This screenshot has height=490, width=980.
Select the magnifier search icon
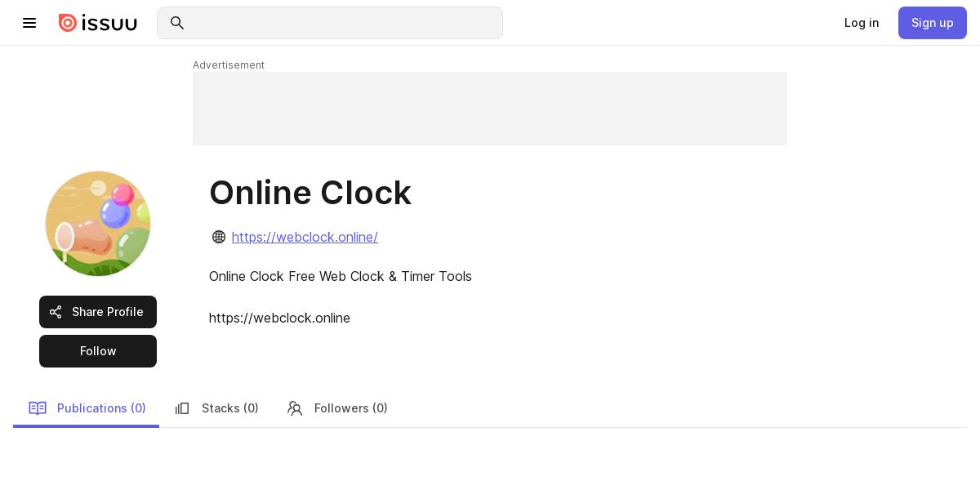[177, 23]
